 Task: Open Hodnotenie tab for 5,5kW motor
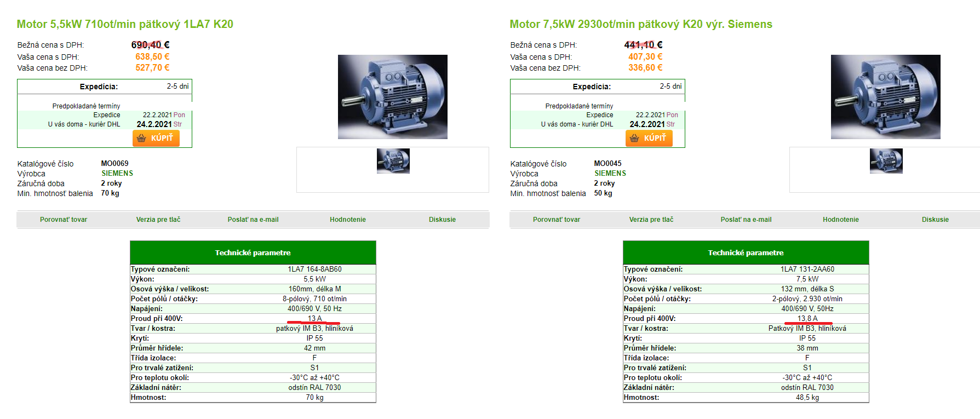coord(348,220)
